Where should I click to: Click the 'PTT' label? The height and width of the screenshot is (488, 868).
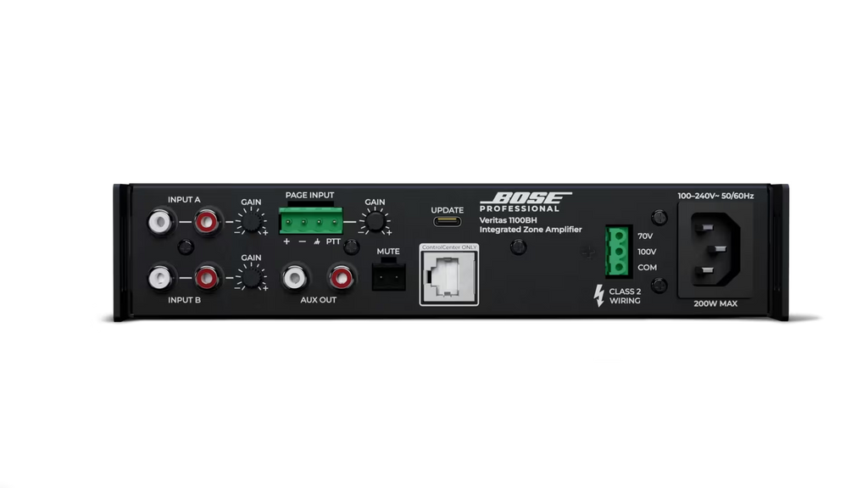coord(333,241)
